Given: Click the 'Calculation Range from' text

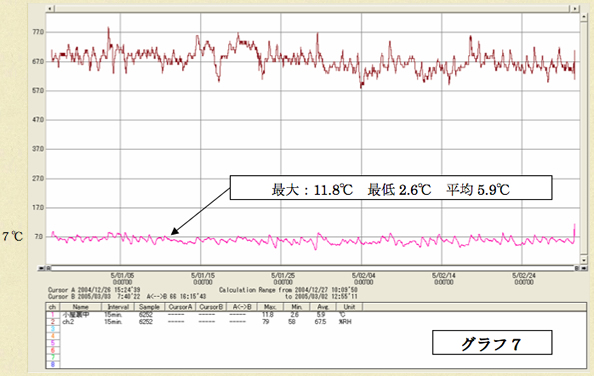Looking at the screenshot, I should tap(256, 290).
